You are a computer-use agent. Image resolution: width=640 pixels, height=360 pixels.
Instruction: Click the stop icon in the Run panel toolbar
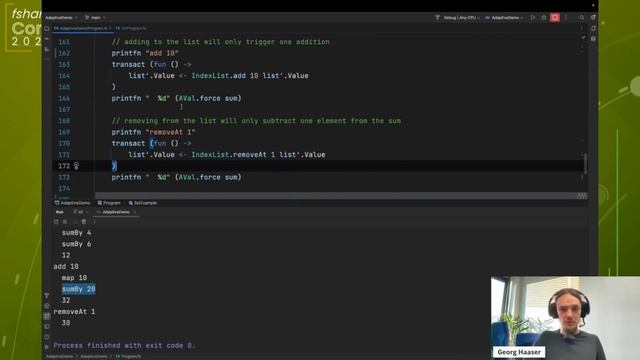65,222
